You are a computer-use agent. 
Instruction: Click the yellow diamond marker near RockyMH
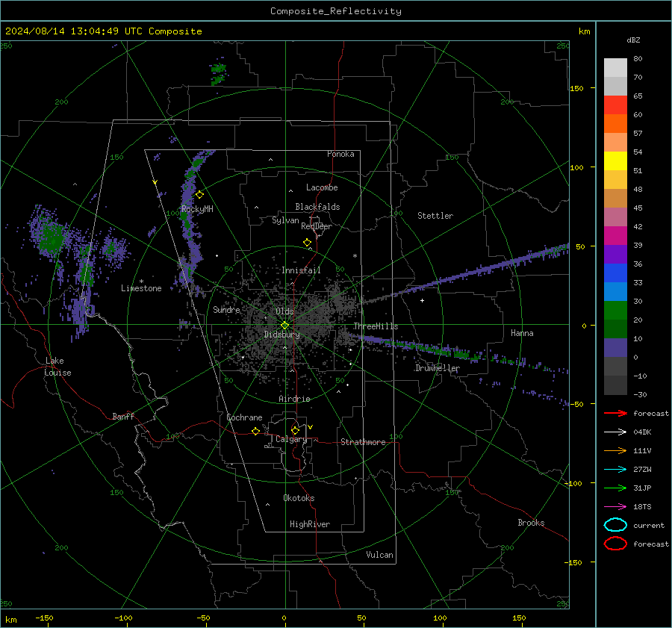[x=199, y=195]
